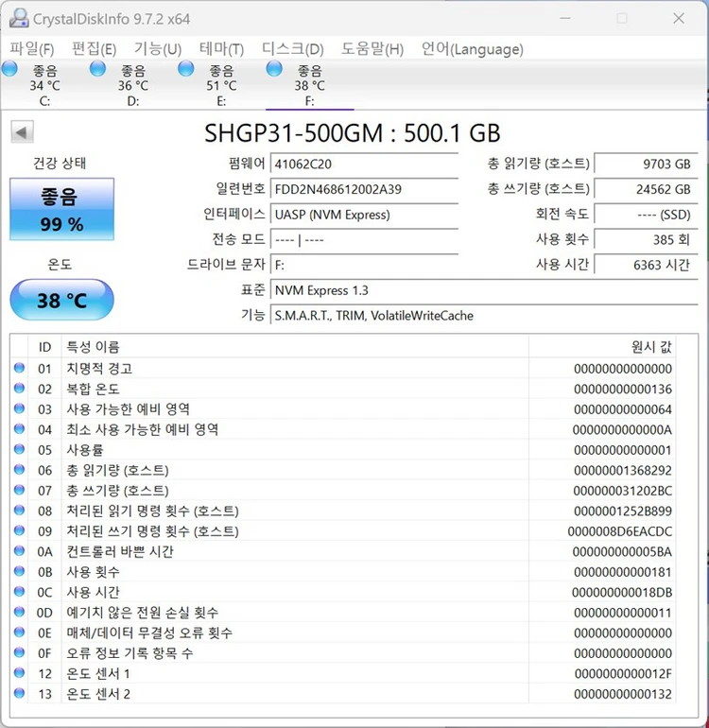Open the 편집(E) menu
709x728 pixels.
[x=95, y=49]
